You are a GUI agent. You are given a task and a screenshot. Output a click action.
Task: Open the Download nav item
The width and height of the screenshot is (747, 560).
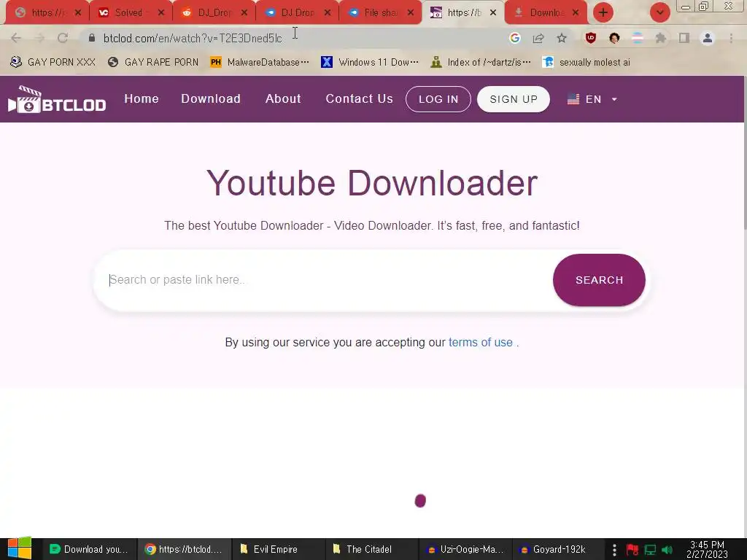click(211, 98)
